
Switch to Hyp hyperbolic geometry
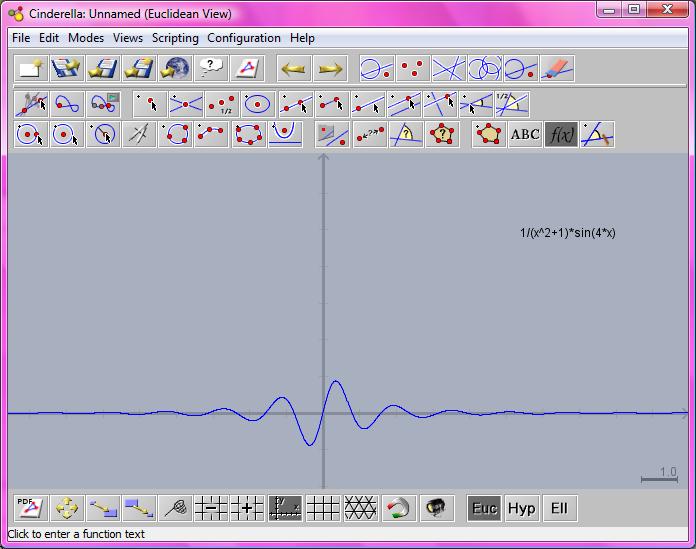tap(521, 508)
